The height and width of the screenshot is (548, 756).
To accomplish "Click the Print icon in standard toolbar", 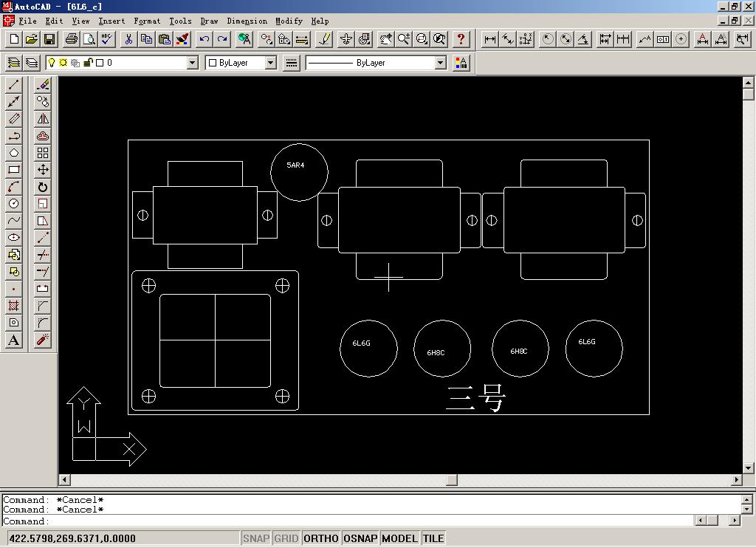I will [72, 39].
